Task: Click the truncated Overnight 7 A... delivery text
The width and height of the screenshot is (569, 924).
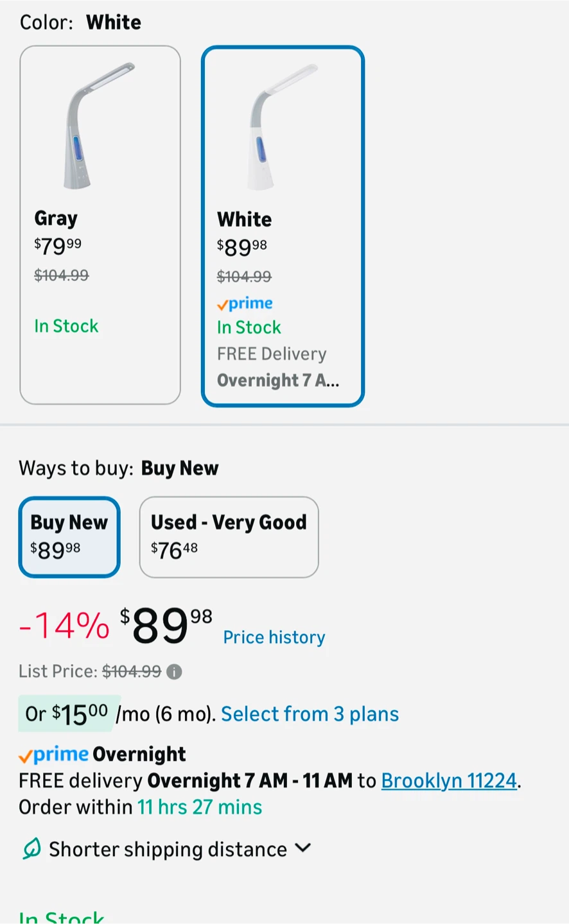Action: (x=278, y=381)
